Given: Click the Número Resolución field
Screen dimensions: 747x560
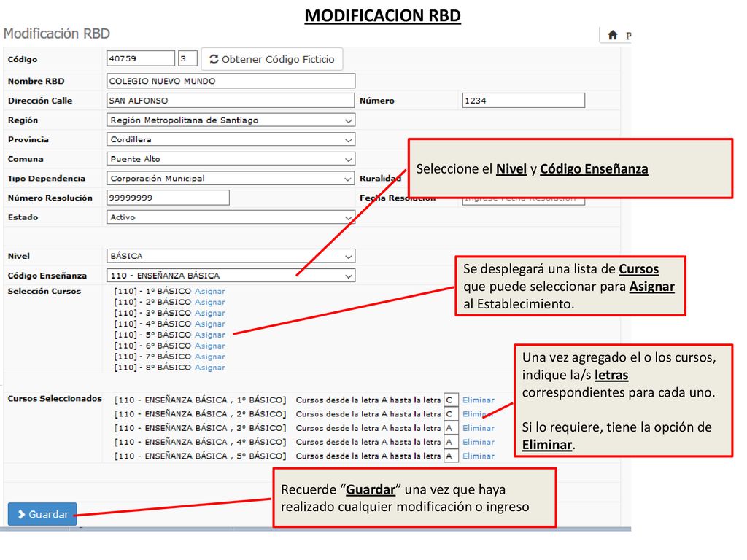Looking at the screenshot, I should tap(169, 198).
